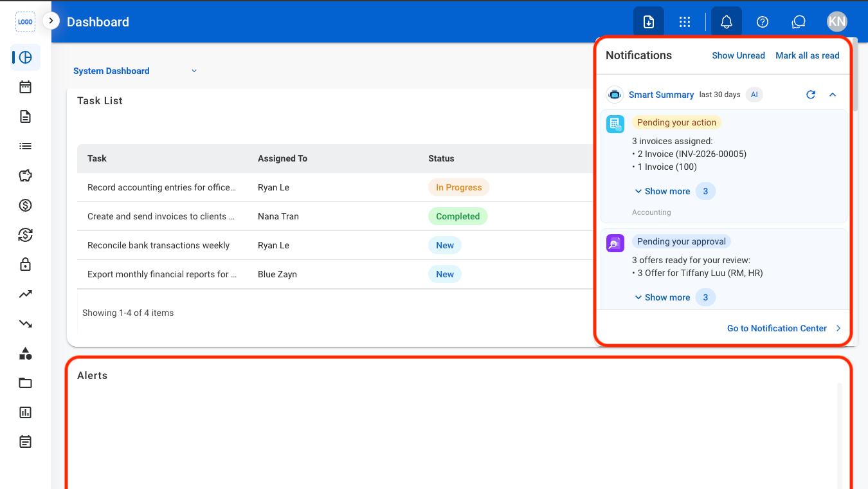This screenshot has width=868, height=489.
Task: Open the calendar icon in sidebar
Action: [25, 87]
